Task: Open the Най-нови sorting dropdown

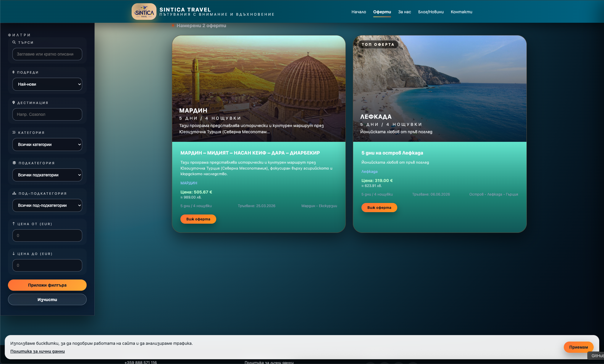Action: coord(47,84)
